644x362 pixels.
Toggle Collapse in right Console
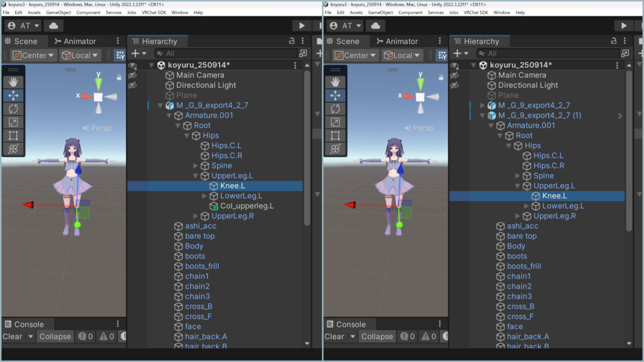377,337
